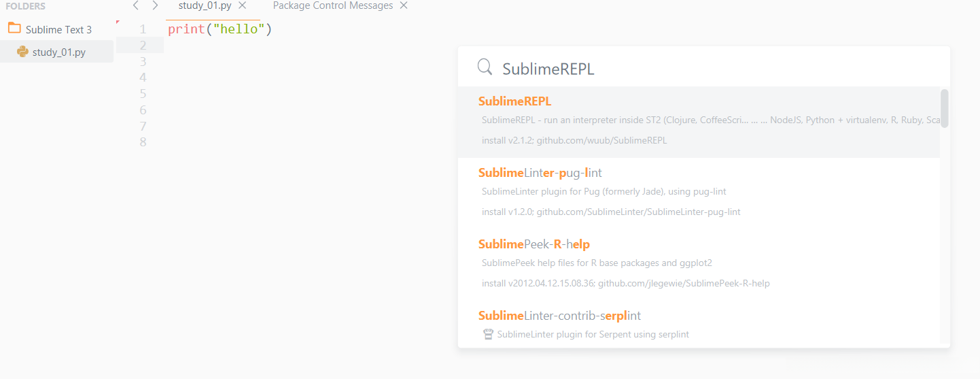This screenshot has height=379, width=980.
Task: Select the SublimeLinter-contrib-serplint entry
Action: (x=559, y=316)
